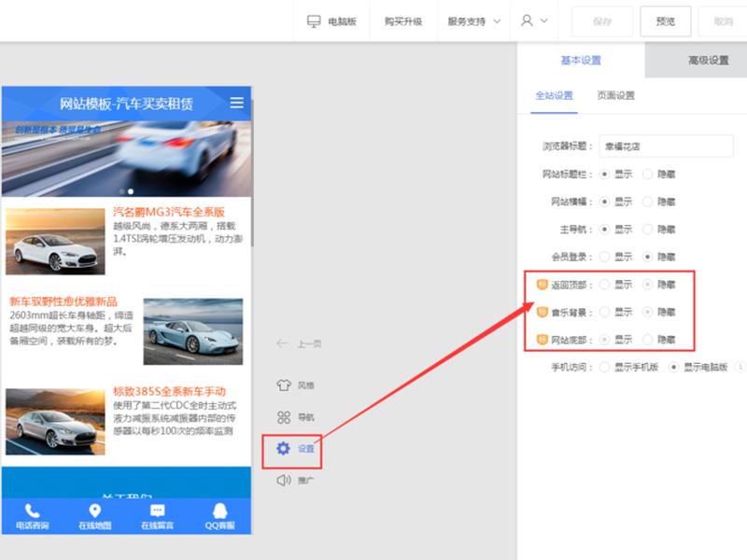Select 显示电脑版 for 手机访问
The image size is (747, 560).
673,367
